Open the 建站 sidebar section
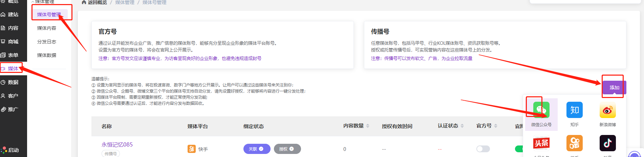This screenshot has width=644, height=157. [x=13, y=15]
